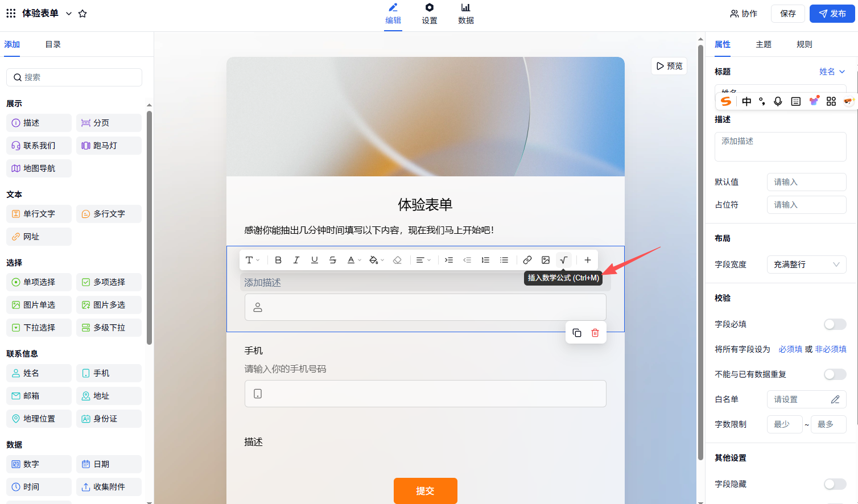Open the text alignment dropdown
858x504 pixels.
pos(423,260)
